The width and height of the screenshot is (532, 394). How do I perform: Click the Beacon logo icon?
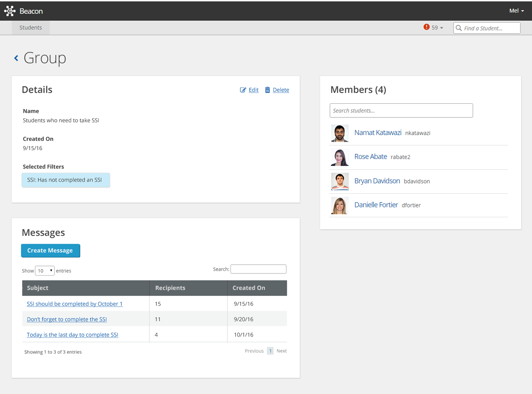[x=10, y=11]
